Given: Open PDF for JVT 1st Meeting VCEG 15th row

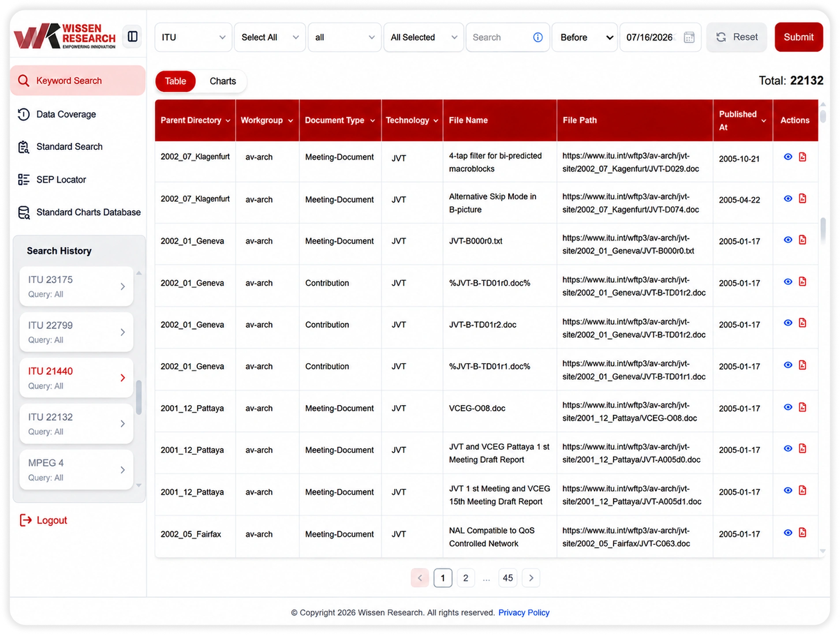Looking at the screenshot, I should coord(803,490).
